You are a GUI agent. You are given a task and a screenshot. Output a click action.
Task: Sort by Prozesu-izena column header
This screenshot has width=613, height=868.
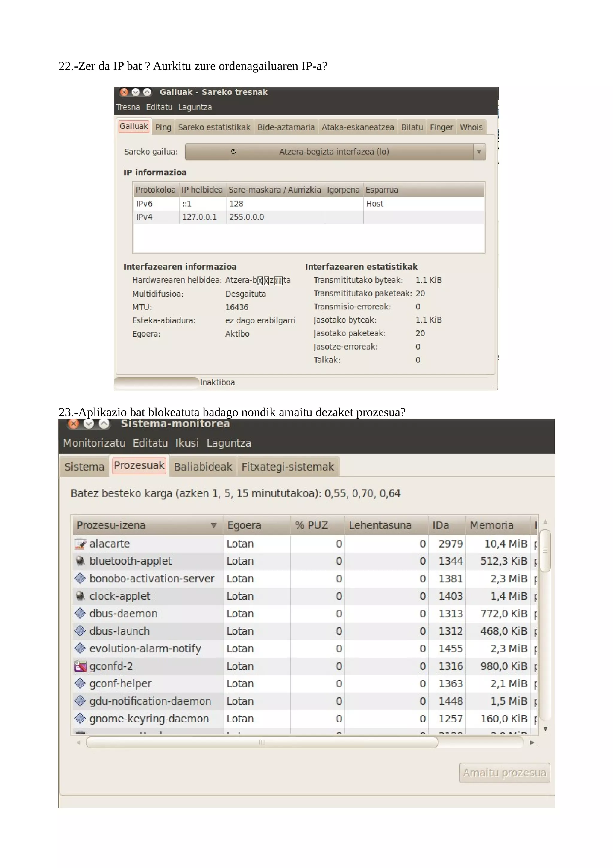(147, 525)
